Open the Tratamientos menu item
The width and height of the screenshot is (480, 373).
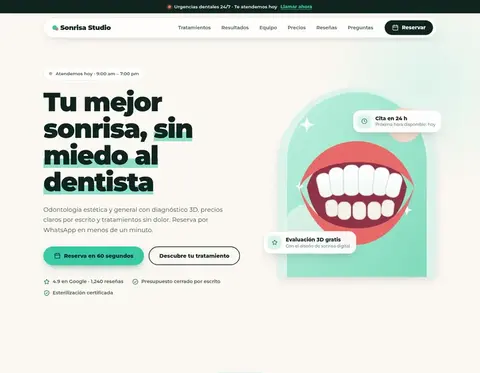click(x=194, y=28)
